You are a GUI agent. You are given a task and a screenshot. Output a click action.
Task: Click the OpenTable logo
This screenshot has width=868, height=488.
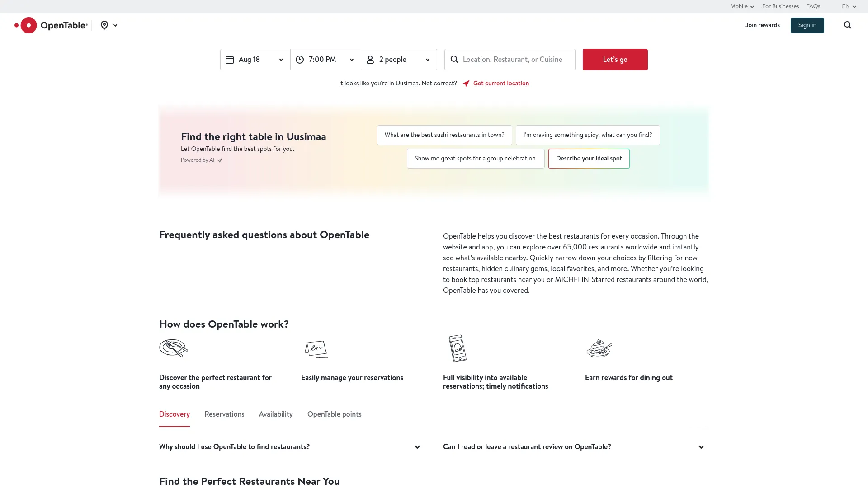tap(51, 25)
